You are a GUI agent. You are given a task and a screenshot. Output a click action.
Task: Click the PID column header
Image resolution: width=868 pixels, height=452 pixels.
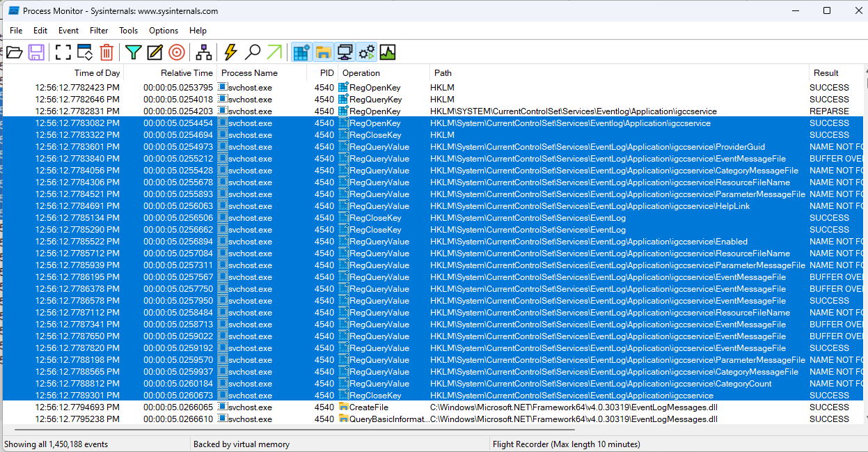(x=323, y=73)
